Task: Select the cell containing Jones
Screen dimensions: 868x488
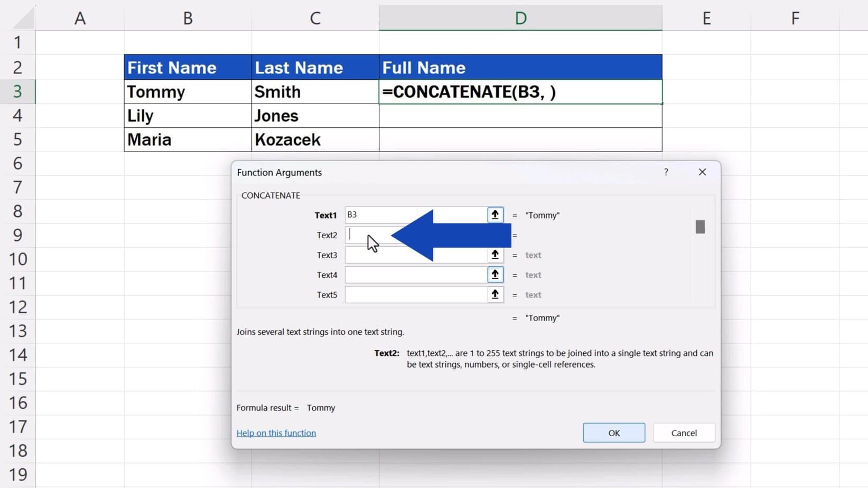Action: [315, 115]
